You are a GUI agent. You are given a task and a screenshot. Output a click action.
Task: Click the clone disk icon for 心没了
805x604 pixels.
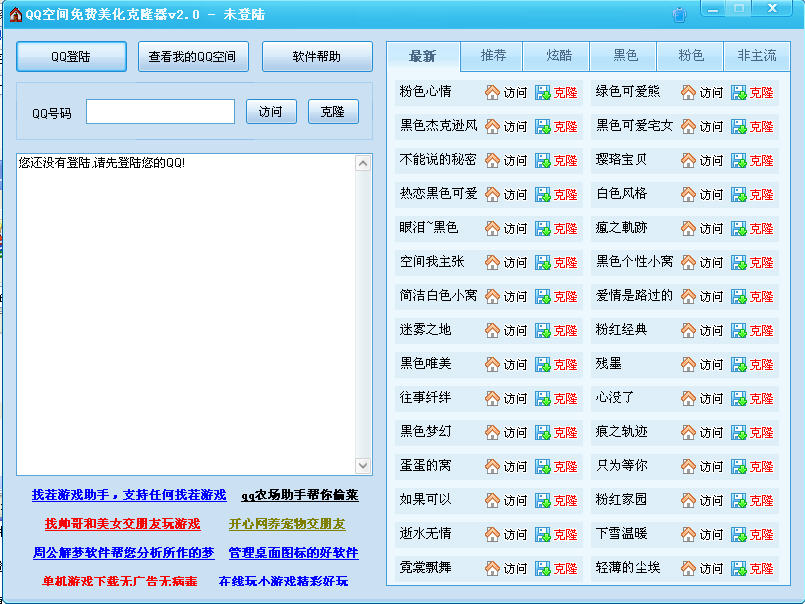coord(739,398)
